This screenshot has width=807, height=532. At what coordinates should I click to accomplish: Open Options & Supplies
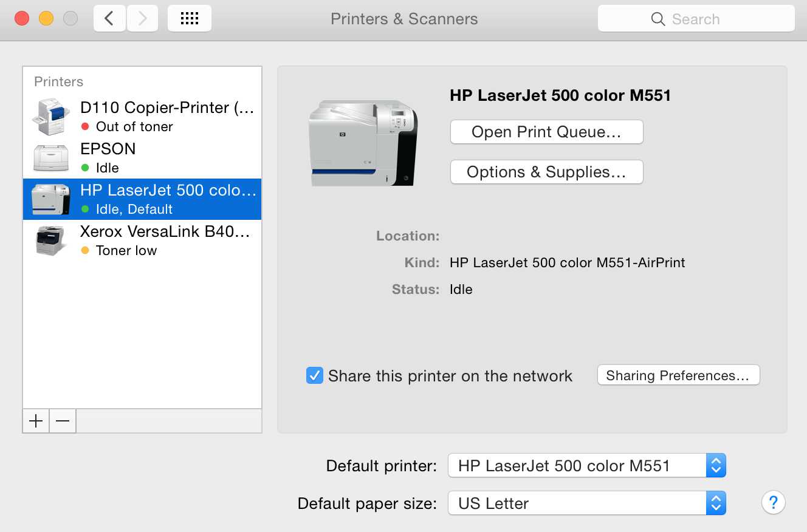[546, 172]
